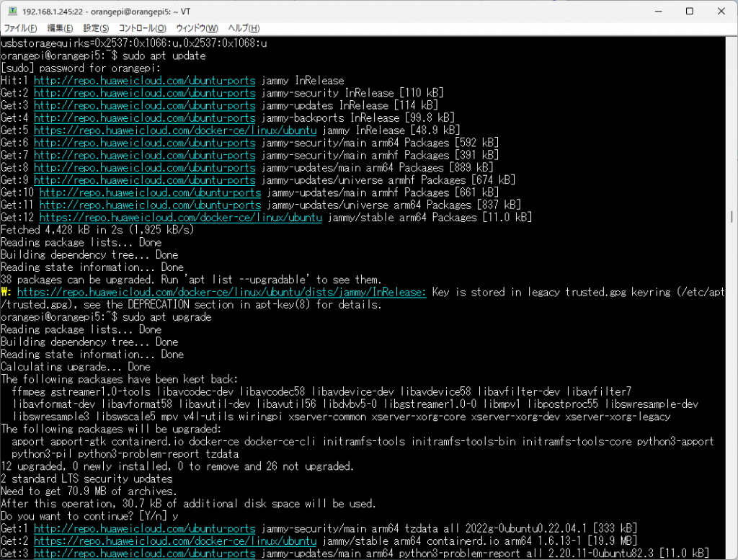The width and height of the screenshot is (738, 560).
Task: Close the Tera Term window
Action: [x=721, y=11]
